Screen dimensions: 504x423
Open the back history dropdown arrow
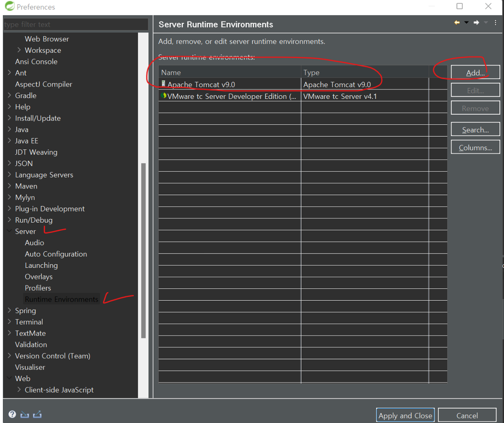pos(466,22)
